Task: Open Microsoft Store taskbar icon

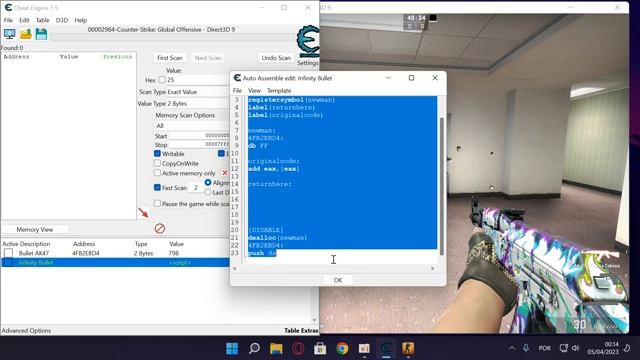Action: [x=320, y=348]
